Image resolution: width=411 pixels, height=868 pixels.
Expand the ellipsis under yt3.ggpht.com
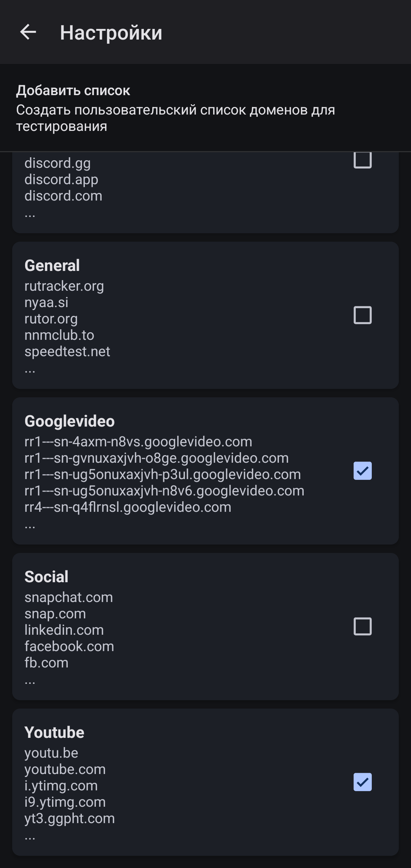30,837
